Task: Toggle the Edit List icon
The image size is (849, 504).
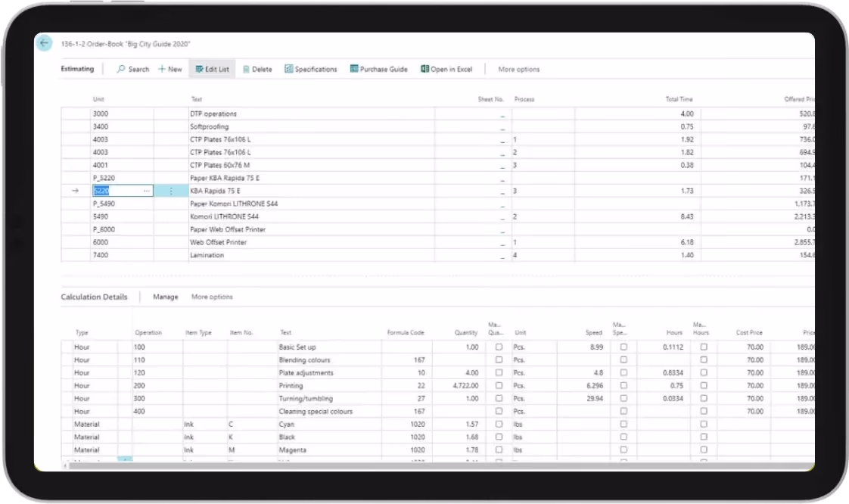Action: (x=199, y=70)
